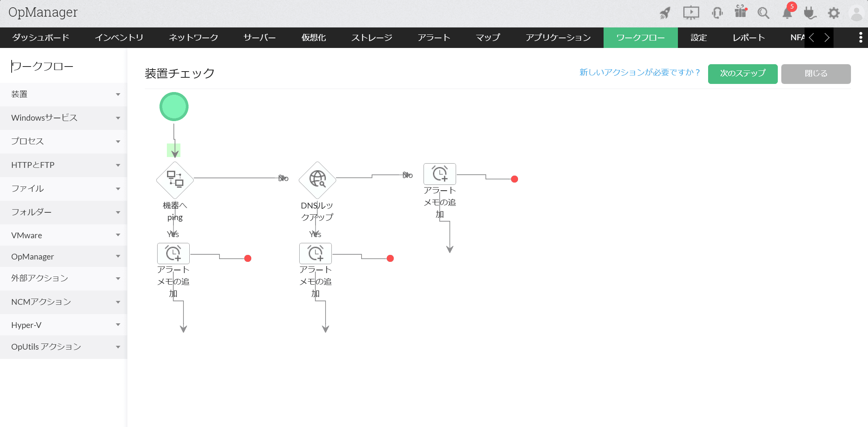The width and height of the screenshot is (868, 427).
Task: Click the 次のステップ button
Action: pos(743,73)
